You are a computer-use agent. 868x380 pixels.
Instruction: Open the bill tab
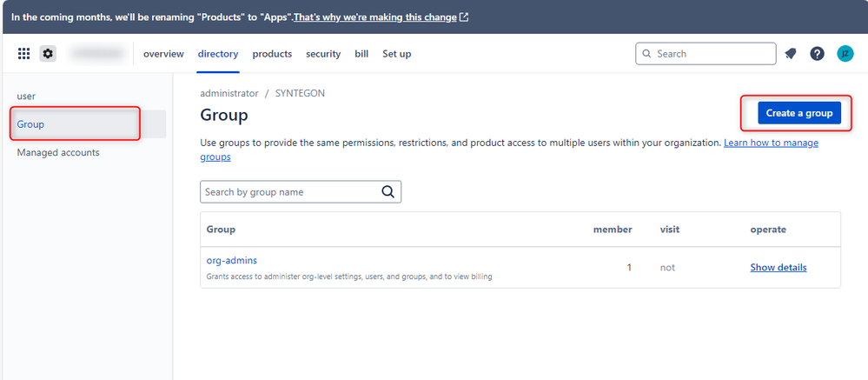tap(361, 54)
